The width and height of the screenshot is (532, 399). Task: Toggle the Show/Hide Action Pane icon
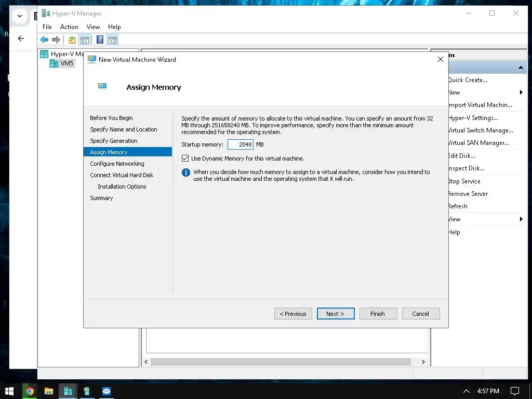click(113, 39)
